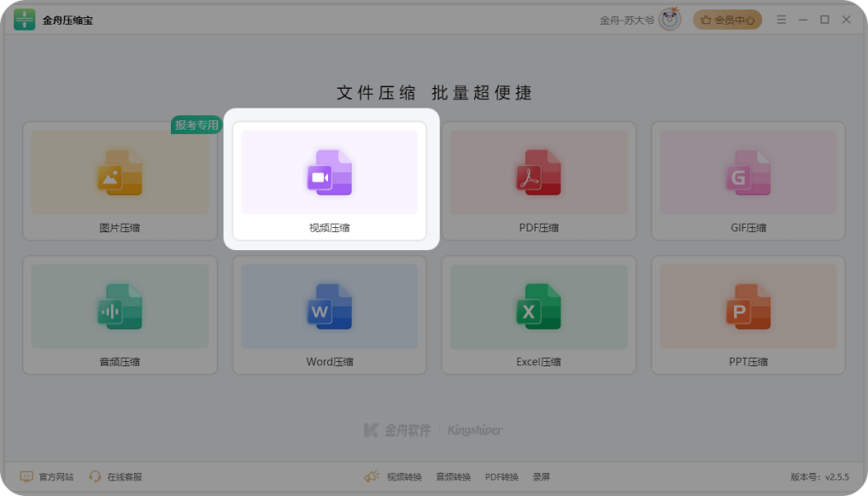The width and height of the screenshot is (868, 496).
Task: Click the user avatar icon
Action: (x=670, y=20)
